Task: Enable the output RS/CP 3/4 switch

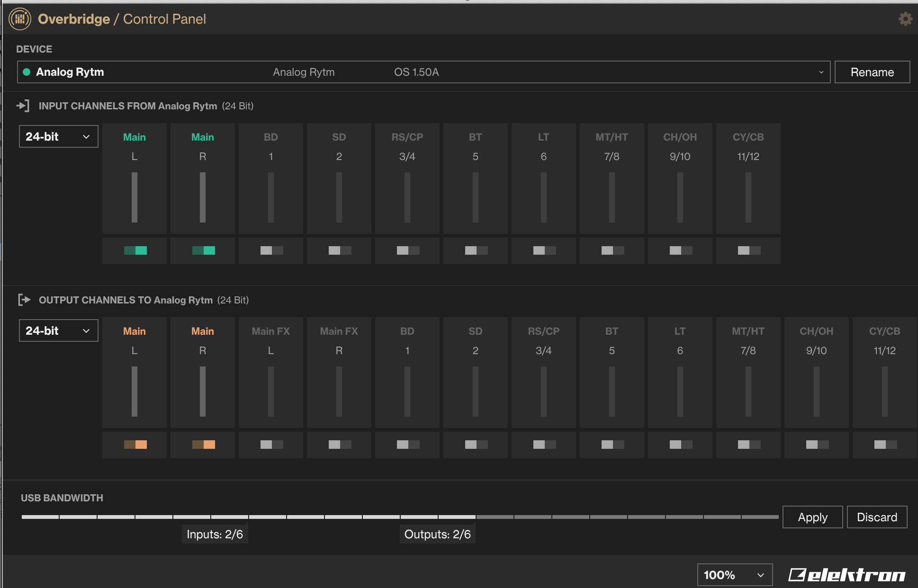Action: 544,445
